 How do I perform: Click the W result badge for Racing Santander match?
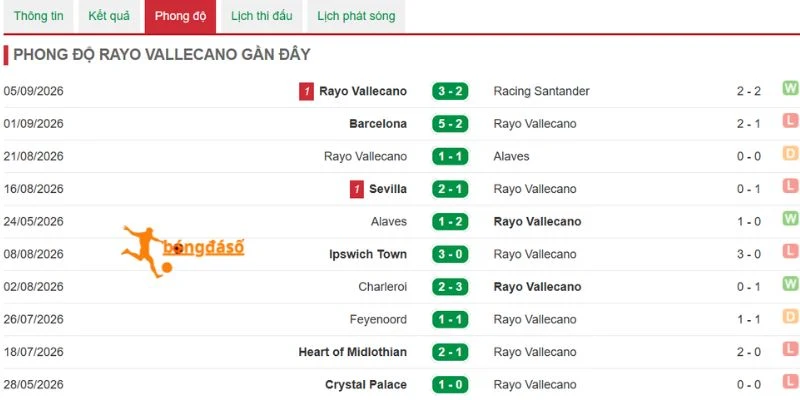click(790, 88)
